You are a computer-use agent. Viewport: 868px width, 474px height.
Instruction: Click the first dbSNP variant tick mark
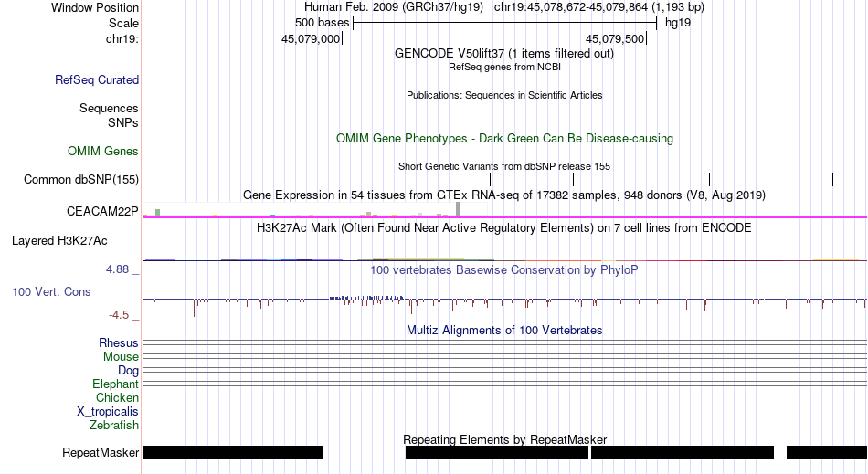tap(491, 179)
